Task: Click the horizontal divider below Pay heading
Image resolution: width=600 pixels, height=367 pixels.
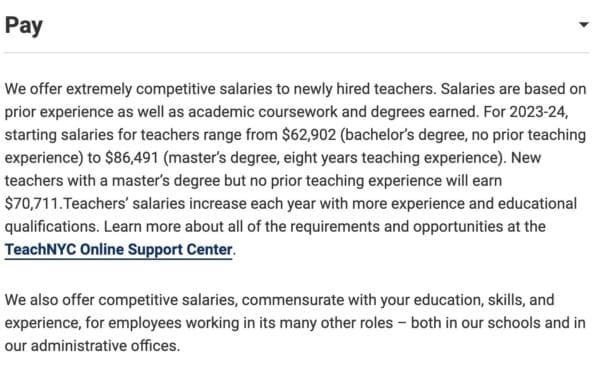Action: pyautogui.click(x=297, y=52)
